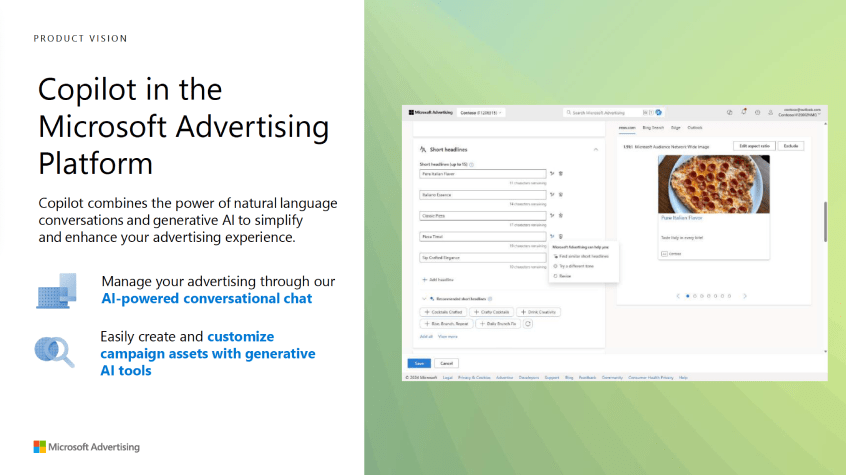846x475 pixels.
Task: Click the Copilot icon beside the first headline
Action: pos(552,174)
